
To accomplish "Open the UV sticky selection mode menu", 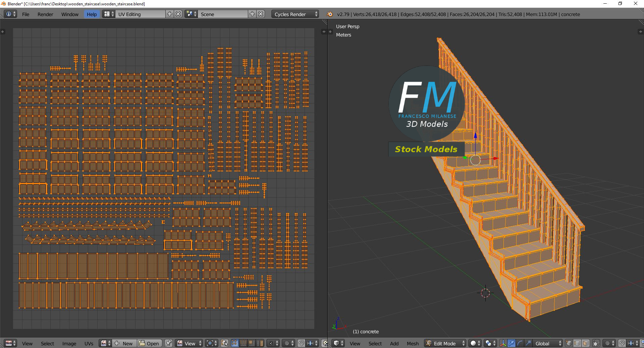I will tap(273, 343).
